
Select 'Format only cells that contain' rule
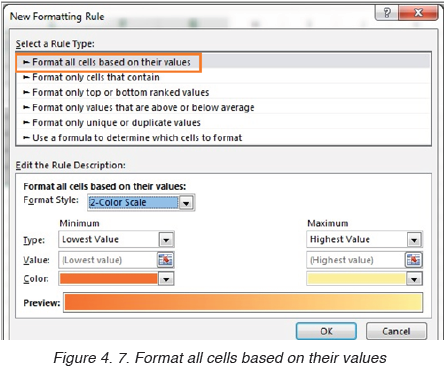pyautogui.click(x=222, y=77)
